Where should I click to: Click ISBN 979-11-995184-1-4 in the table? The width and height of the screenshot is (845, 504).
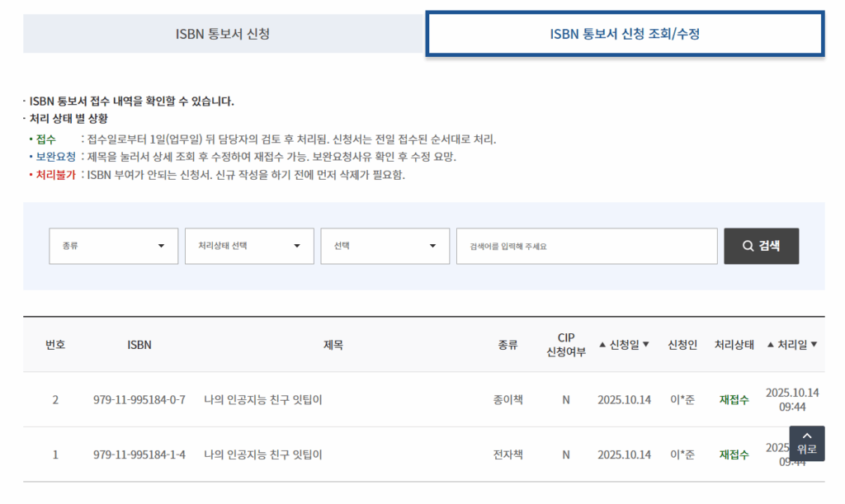139,455
